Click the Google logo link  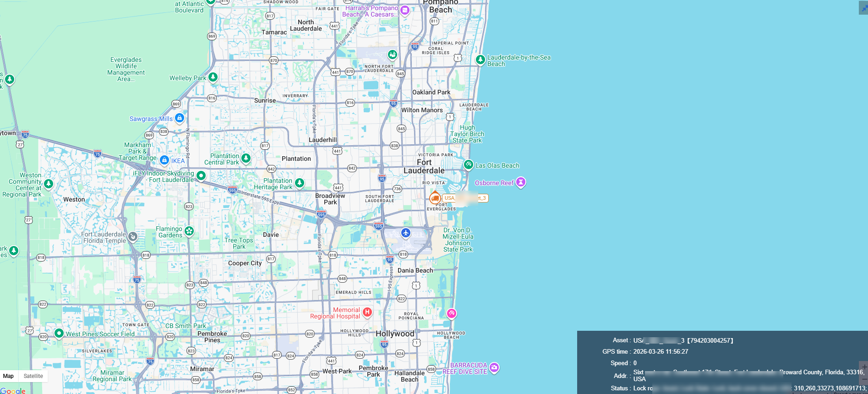tap(13, 390)
